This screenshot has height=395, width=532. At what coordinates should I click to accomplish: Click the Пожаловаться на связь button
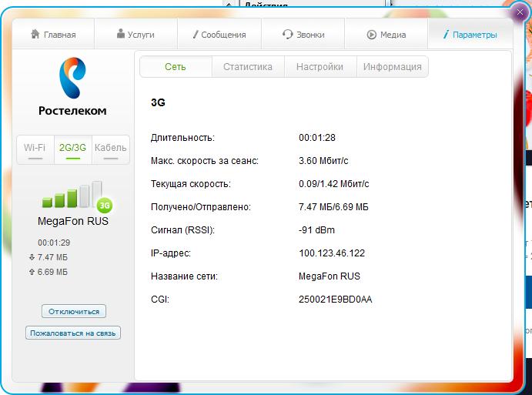(73, 333)
